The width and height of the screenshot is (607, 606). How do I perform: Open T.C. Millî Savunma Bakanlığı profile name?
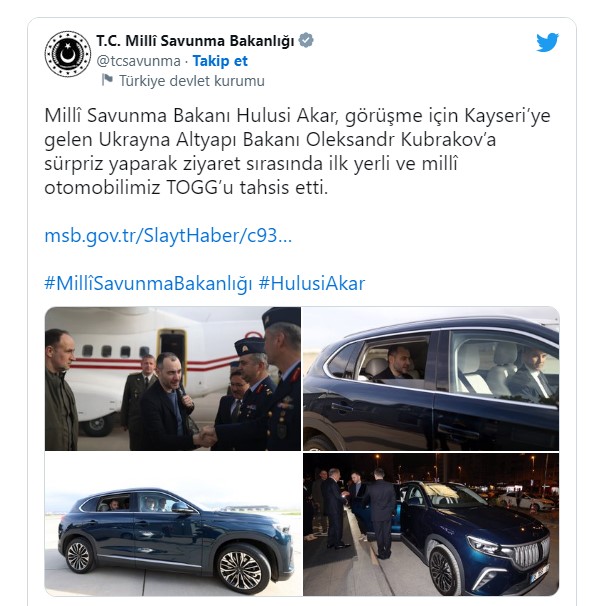click(x=195, y=40)
